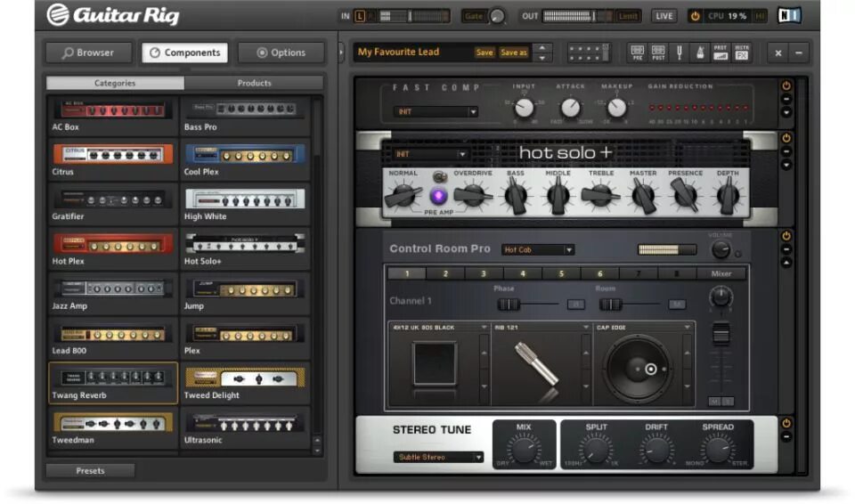The image size is (855, 504).
Task: Select the Tweed Delight amp component
Action: tap(245, 385)
